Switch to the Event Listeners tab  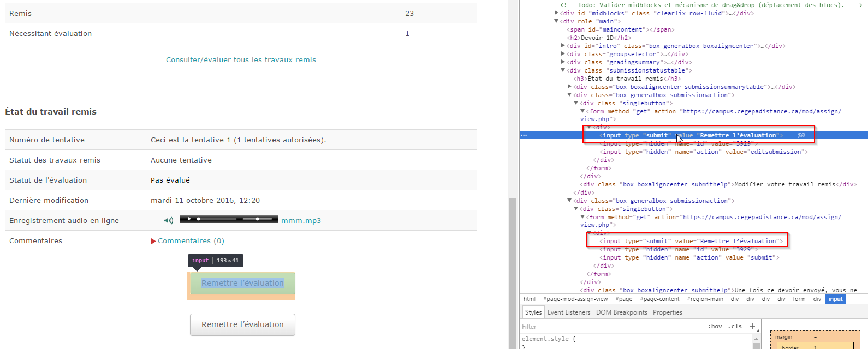pos(569,312)
